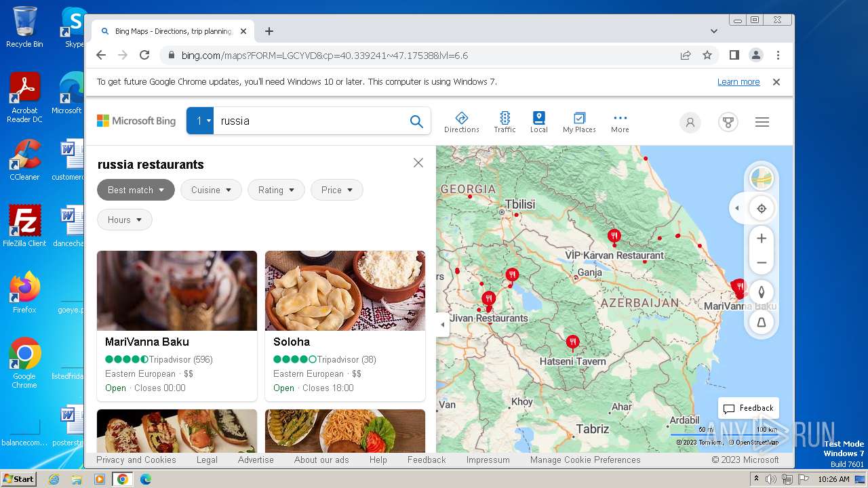This screenshot has width=868, height=488.
Task: Open a new Chrome tab
Action: coord(269,31)
